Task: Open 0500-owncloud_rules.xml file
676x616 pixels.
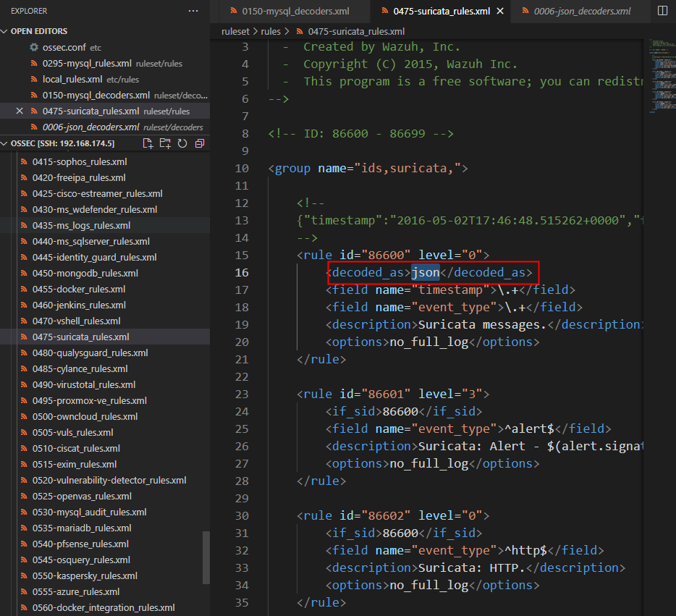Action: pos(105,417)
